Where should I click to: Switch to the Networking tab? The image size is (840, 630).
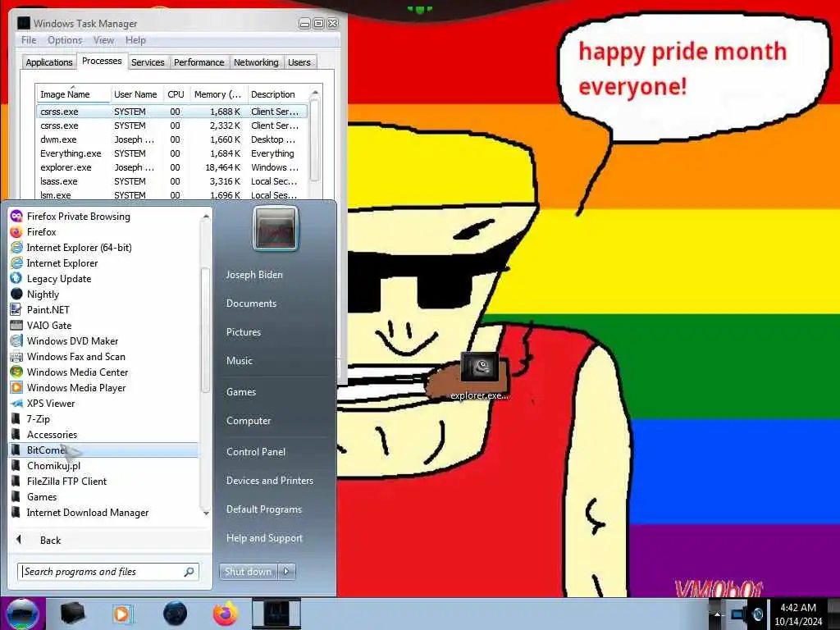coord(256,62)
